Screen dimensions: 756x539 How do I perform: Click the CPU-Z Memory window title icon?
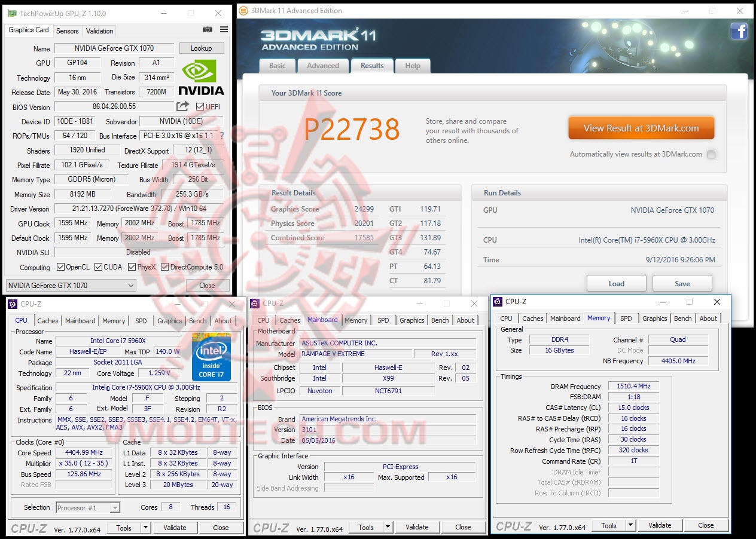(498, 302)
